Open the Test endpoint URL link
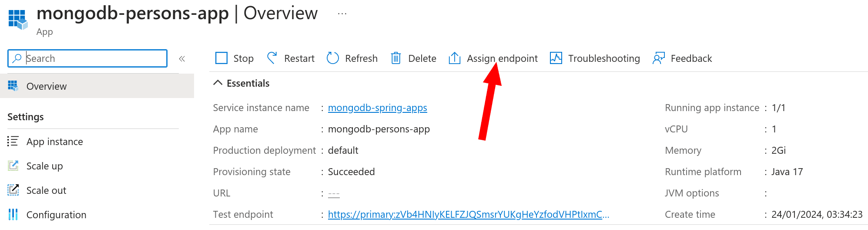This screenshot has height=230, width=868. [x=468, y=214]
